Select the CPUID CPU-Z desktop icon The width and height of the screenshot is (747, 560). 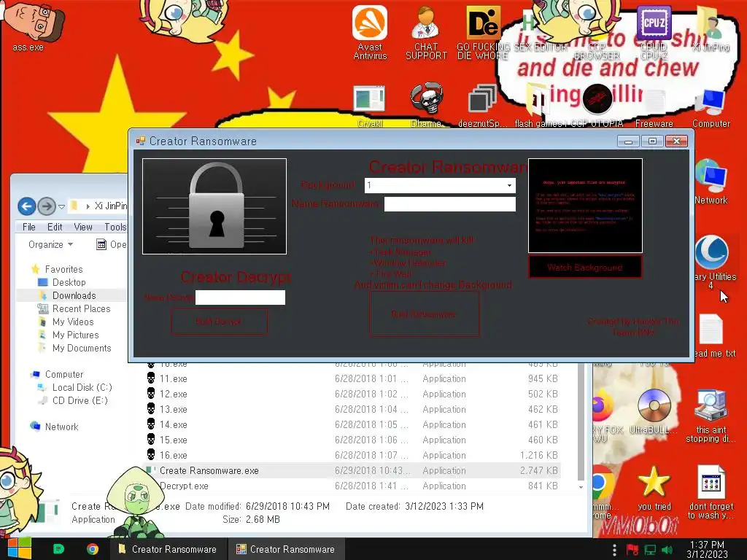tap(654, 32)
